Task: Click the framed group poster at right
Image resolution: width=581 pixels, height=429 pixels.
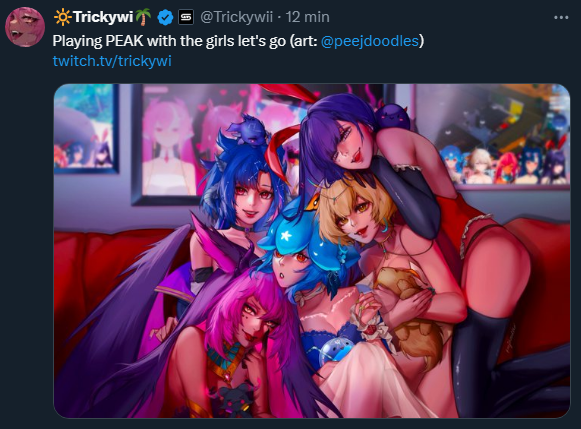Action: pos(493,136)
